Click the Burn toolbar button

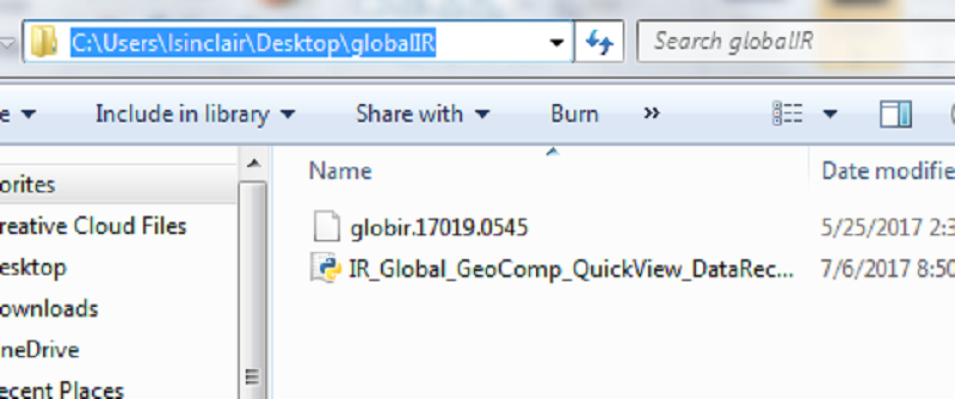pyautogui.click(x=574, y=114)
